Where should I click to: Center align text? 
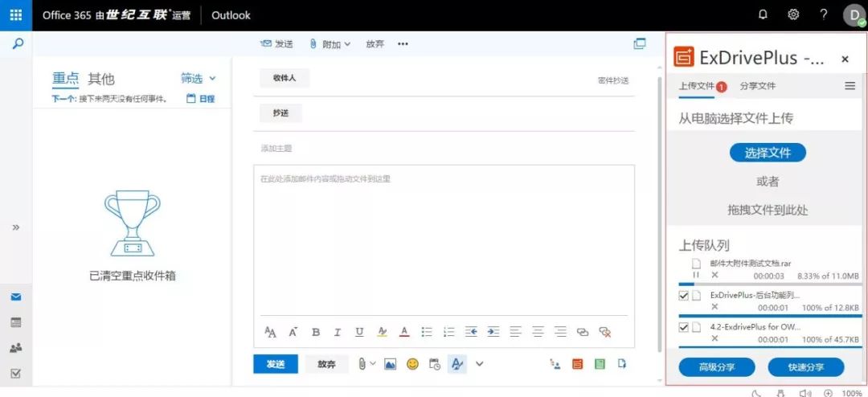[x=538, y=332]
